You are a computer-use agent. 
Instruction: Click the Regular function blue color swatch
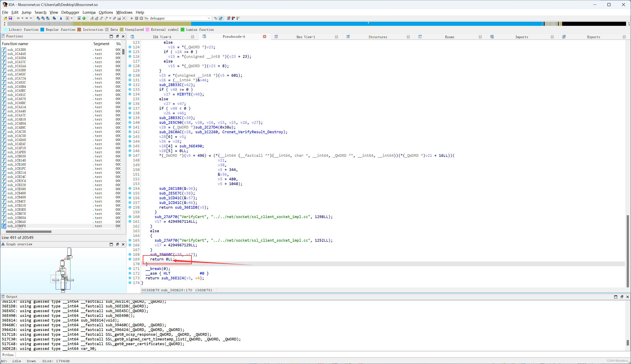coord(42,30)
